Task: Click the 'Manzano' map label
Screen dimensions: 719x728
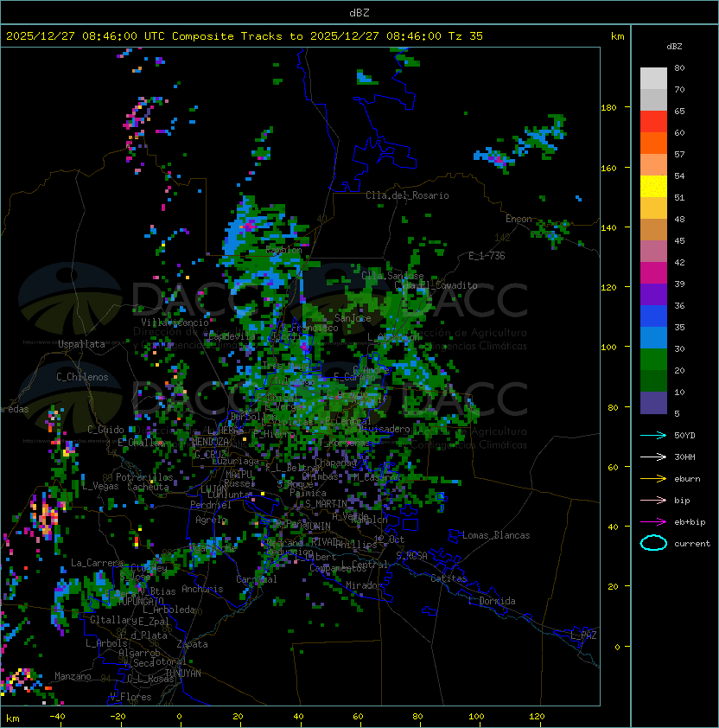Action: click(73, 676)
